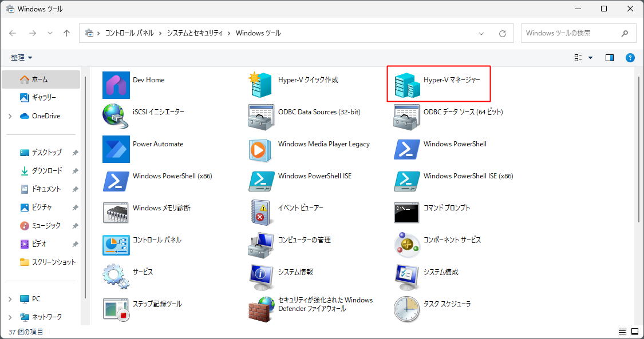The width and height of the screenshot is (644, 339).
Task: Open Dev Home
Action: point(148,80)
